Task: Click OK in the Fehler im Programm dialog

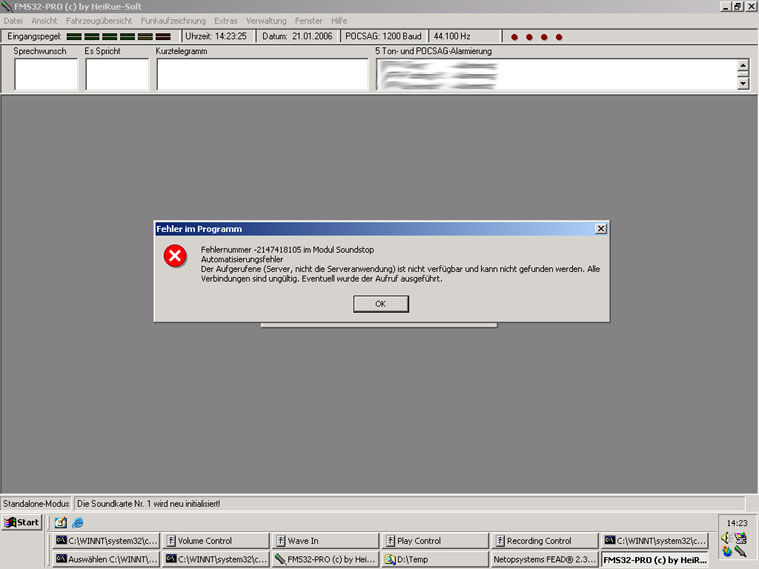Action: point(380,304)
